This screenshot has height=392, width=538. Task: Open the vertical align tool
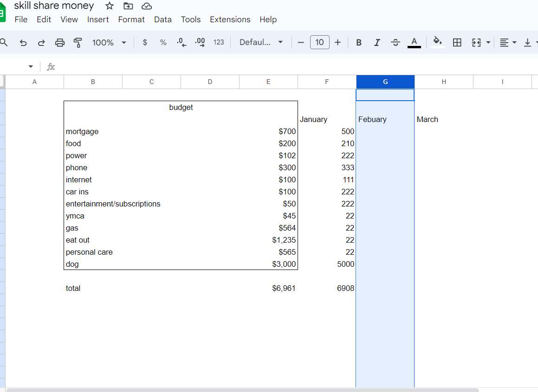click(x=527, y=42)
